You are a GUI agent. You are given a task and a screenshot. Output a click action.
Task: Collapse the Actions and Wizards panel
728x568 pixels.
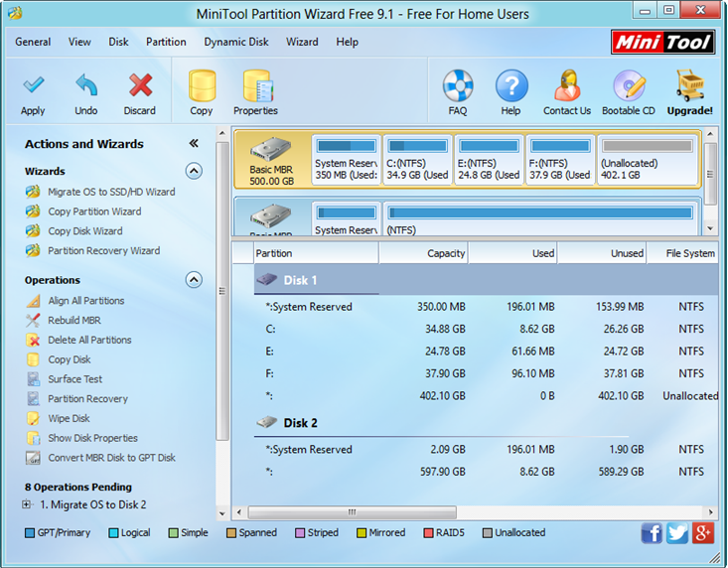pyautogui.click(x=194, y=143)
